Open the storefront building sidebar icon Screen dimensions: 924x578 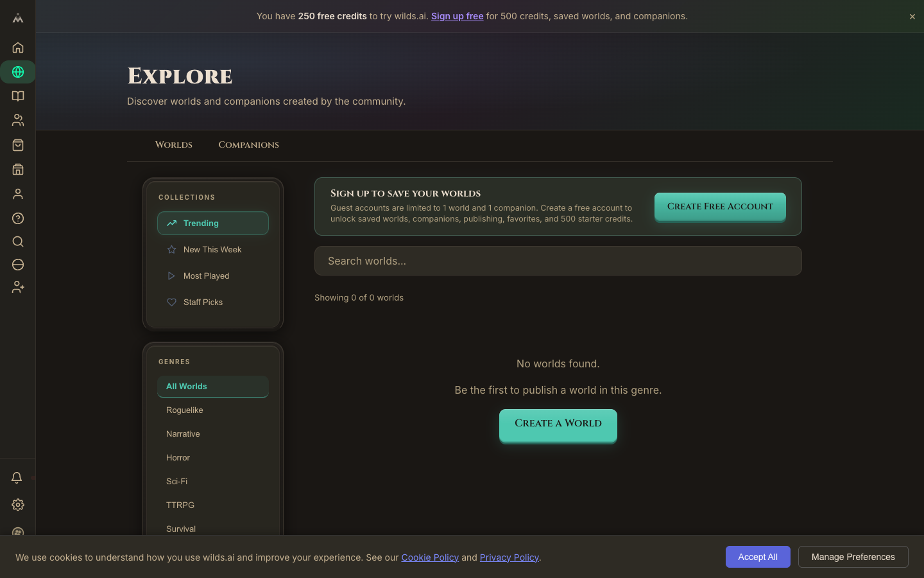pos(18,170)
